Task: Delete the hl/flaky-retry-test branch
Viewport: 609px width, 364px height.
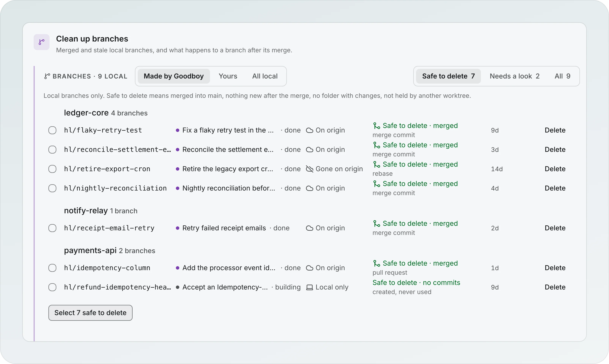Action: tap(555, 130)
